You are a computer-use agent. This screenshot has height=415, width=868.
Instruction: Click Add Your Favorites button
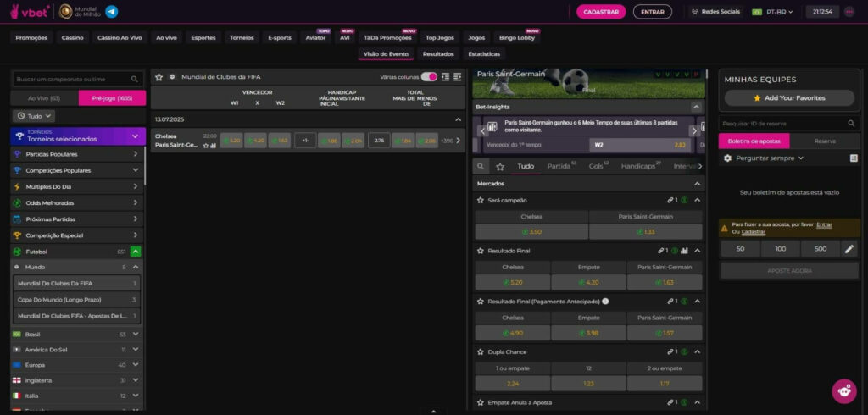[789, 98]
